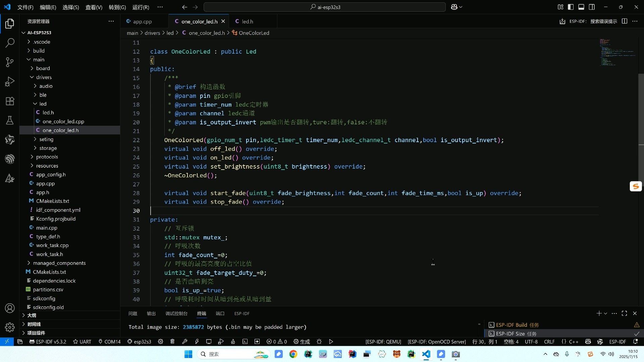Expand the managed_components folder
Image resolution: width=644 pixels, height=362 pixels.
click(59, 263)
